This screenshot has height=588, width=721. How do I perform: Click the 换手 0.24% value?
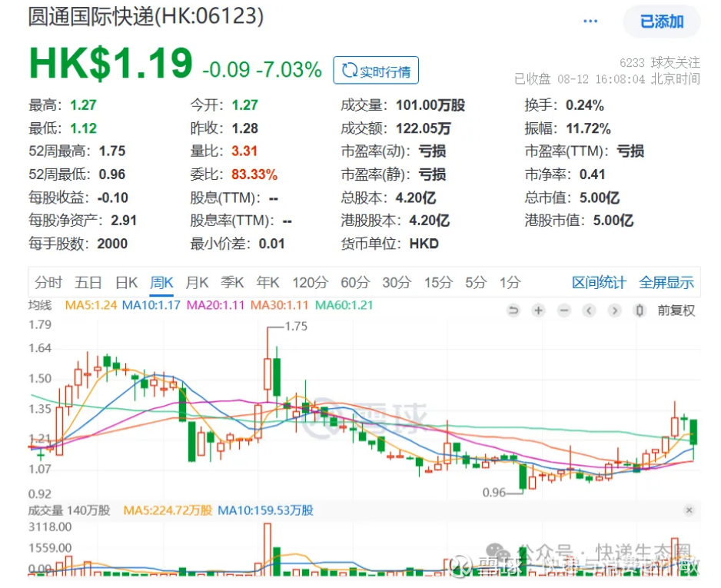click(584, 105)
